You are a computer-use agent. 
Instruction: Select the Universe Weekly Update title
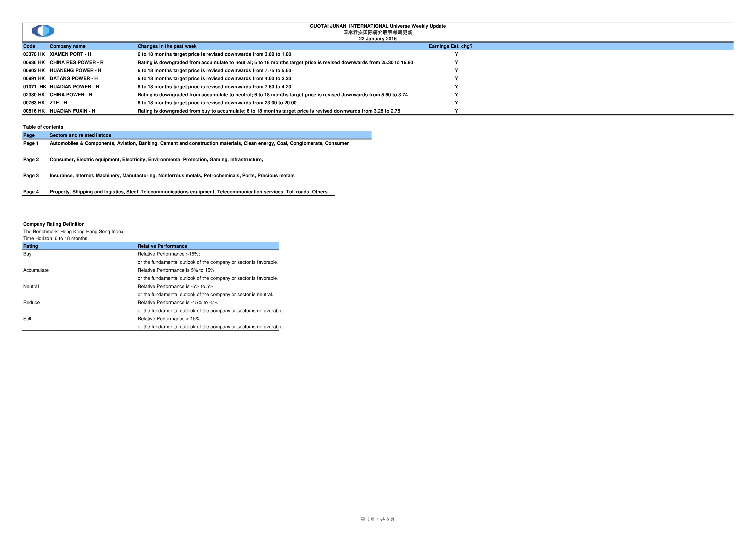[x=378, y=26]
